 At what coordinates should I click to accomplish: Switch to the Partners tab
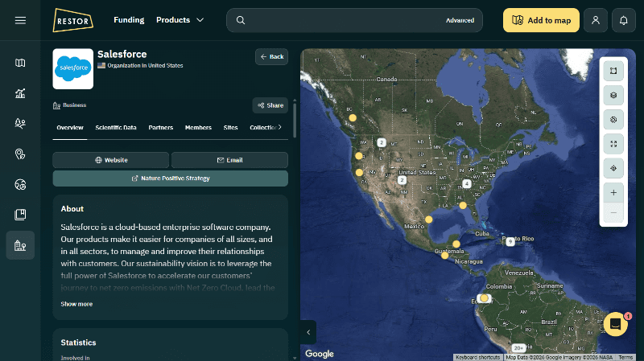click(160, 128)
